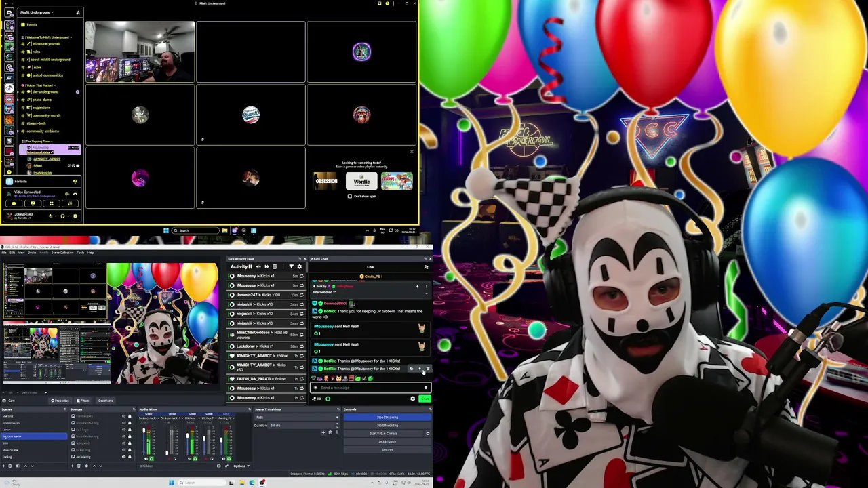Open the Audio Mixer Options dropdown
This screenshot has width=868, height=488.
coord(241,466)
